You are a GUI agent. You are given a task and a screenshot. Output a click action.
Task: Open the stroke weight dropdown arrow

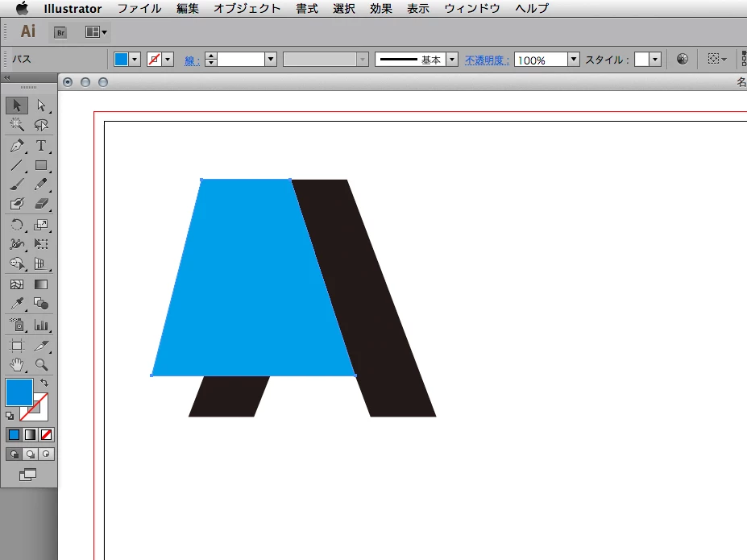[x=271, y=60]
